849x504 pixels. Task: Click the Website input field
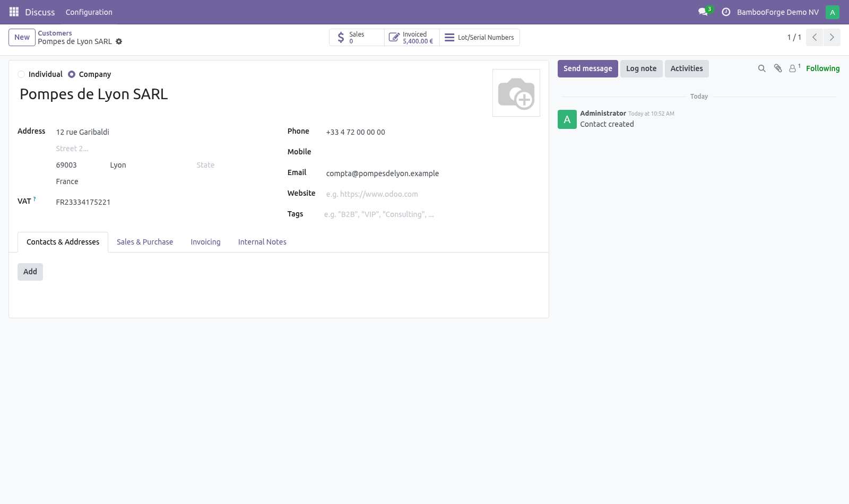[x=433, y=194]
